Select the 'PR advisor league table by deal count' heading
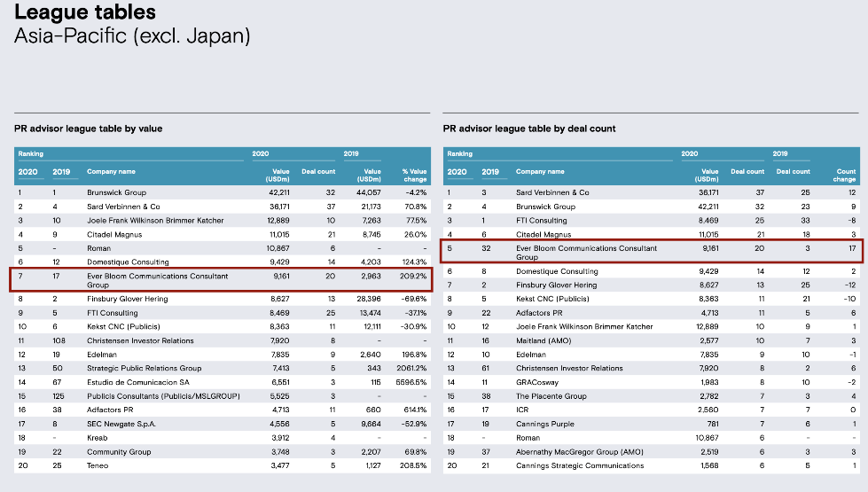Viewport: 868px width, 492px height. tap(529, 129)
